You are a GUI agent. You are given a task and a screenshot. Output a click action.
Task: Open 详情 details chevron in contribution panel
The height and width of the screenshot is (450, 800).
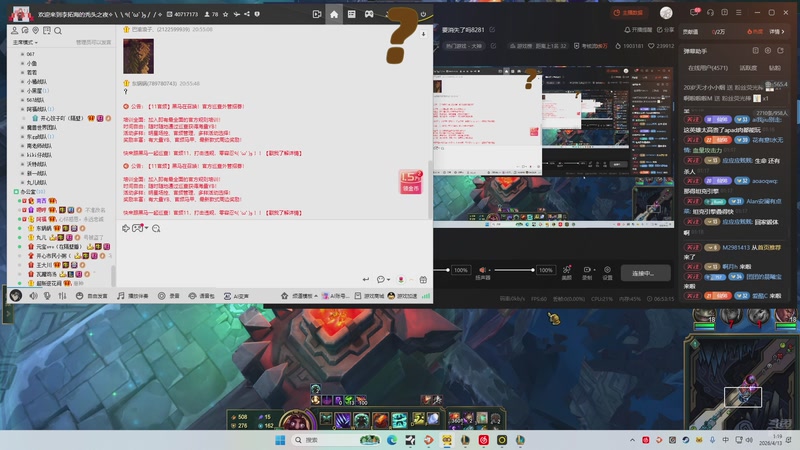coord(777,32)
